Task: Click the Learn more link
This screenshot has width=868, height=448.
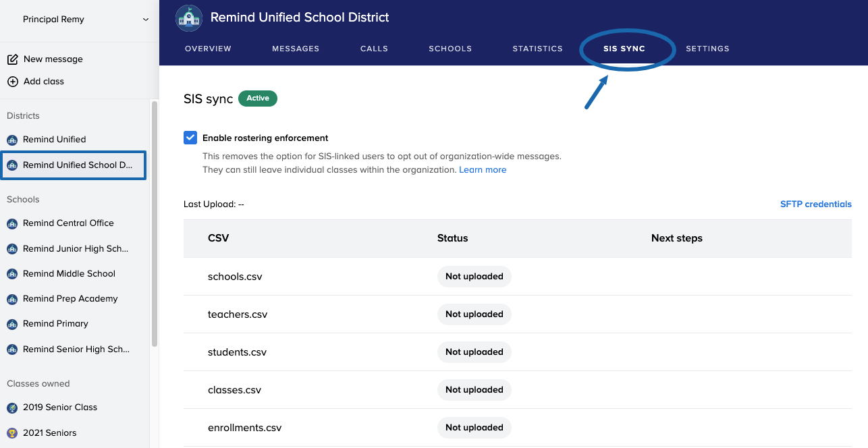Action: click(x=483, y=170)
